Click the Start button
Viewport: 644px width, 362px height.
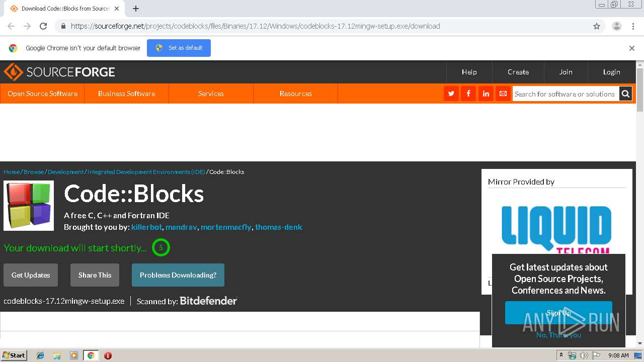14,355
